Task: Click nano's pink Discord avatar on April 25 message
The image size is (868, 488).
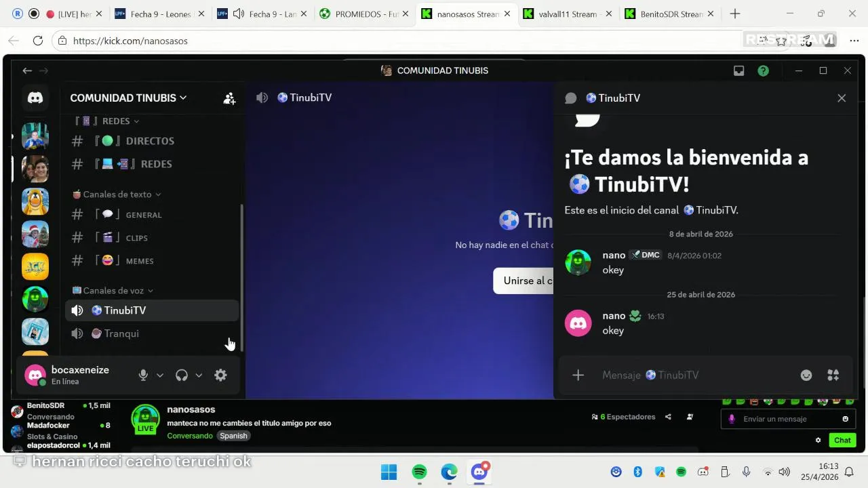Action: click(578, 323)
